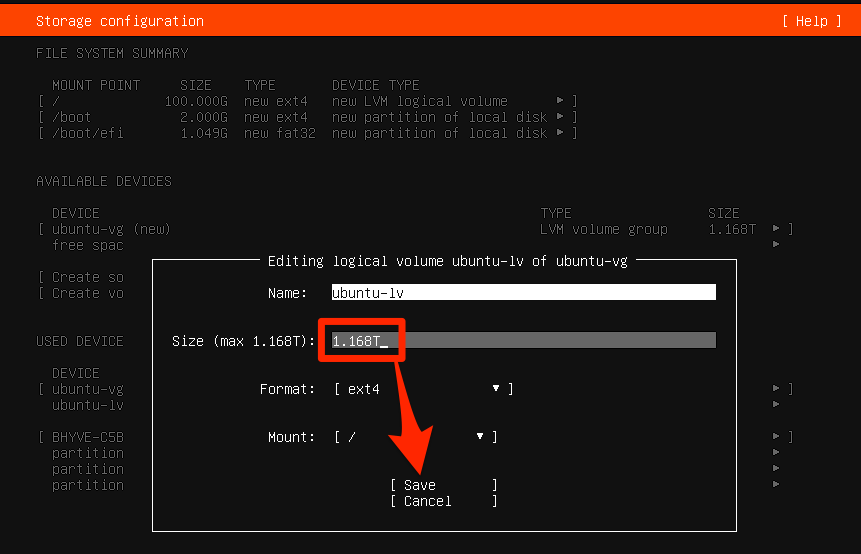Open the Format dropdown set to ext4
Screen dimensions: 861x554
click(x=423, y=389)
